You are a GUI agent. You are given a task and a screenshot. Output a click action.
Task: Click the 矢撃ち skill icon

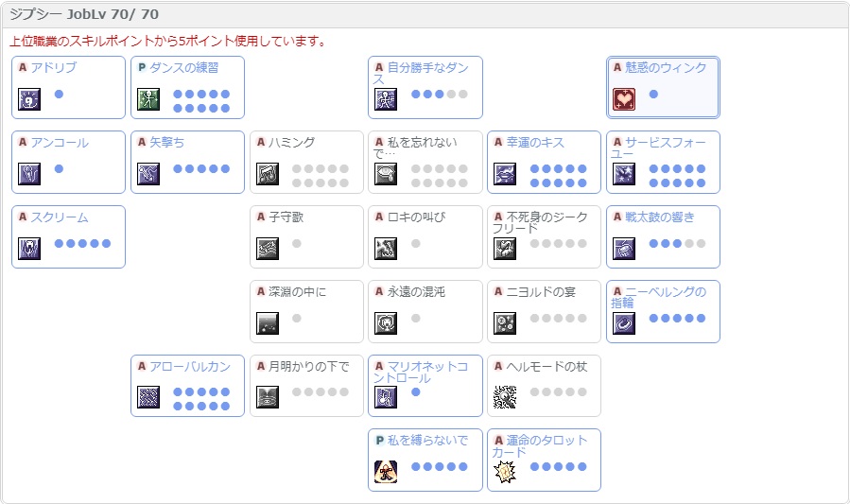pyautogui.click(x=148, y=175)
